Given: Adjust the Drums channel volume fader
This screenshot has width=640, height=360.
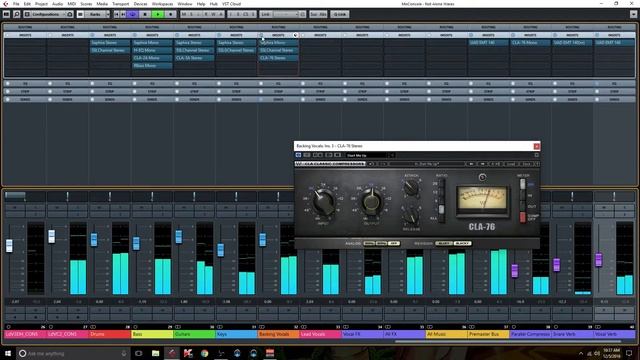Looking at the screenshot, I should point(94,240).
